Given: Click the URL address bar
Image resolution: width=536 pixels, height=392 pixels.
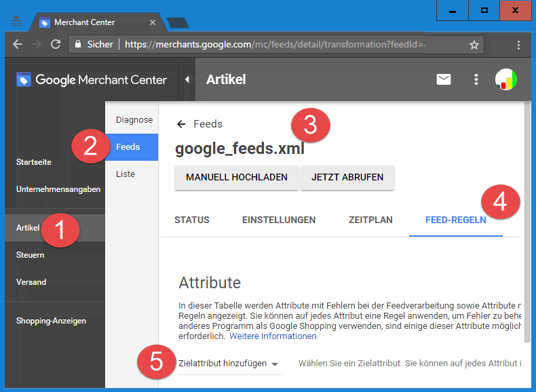Looking at the screenshot, I should [276, 45].
